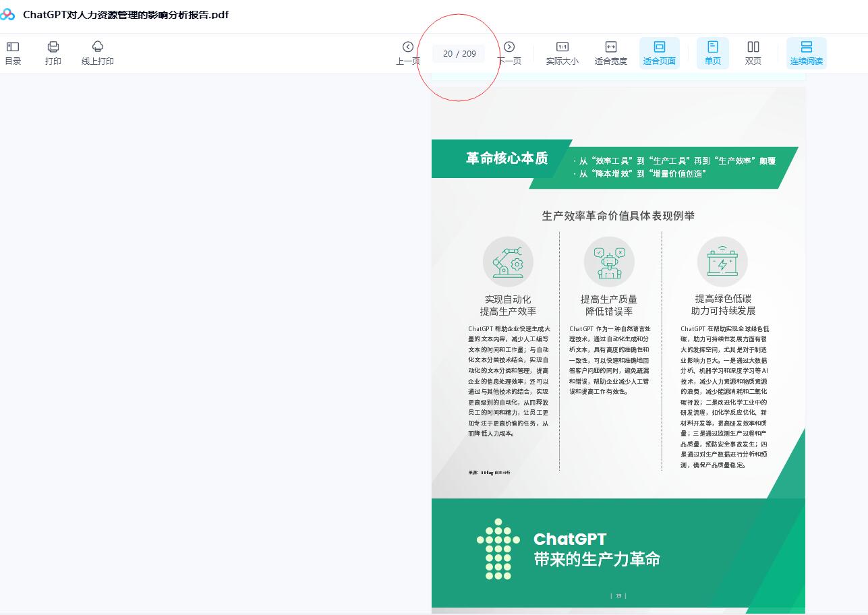The image size is (868, 615).
Task: Click the ChatGPT 带来的生产力革命 title
Action: pyautogui.click(x=596, y=549)
